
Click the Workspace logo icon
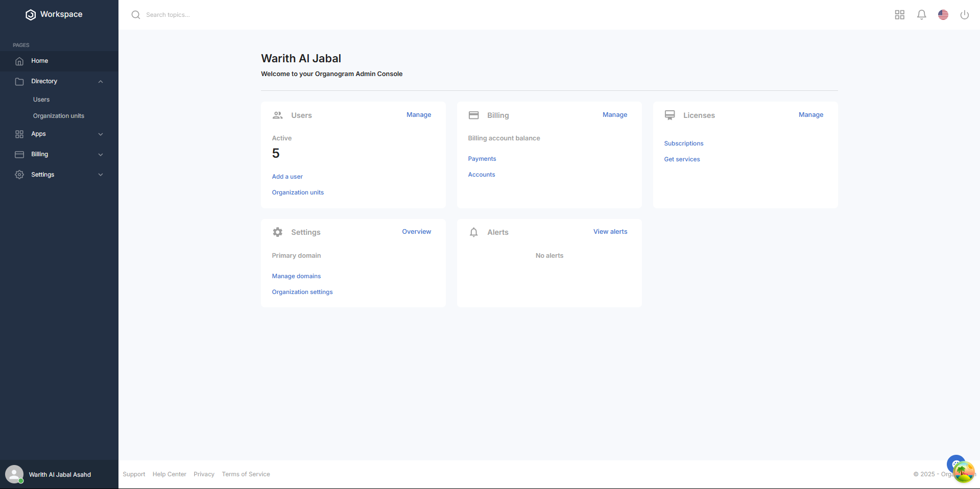(x=31, y=15)
